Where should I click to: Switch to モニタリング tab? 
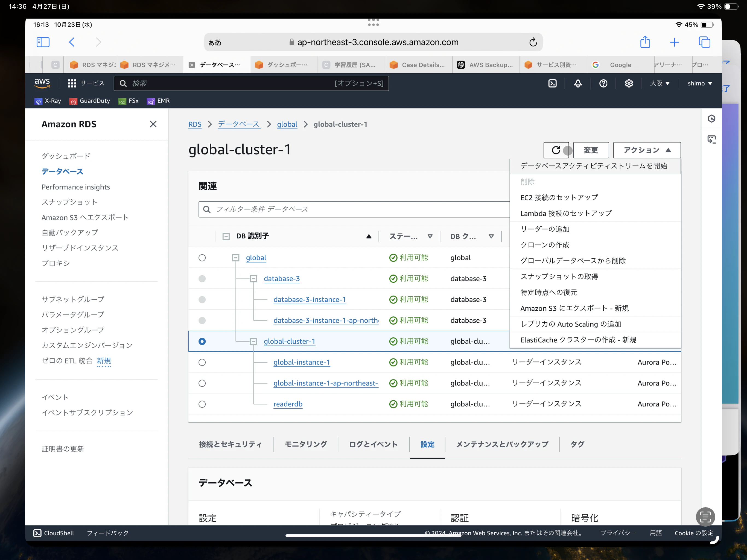(x=306, y=445)
